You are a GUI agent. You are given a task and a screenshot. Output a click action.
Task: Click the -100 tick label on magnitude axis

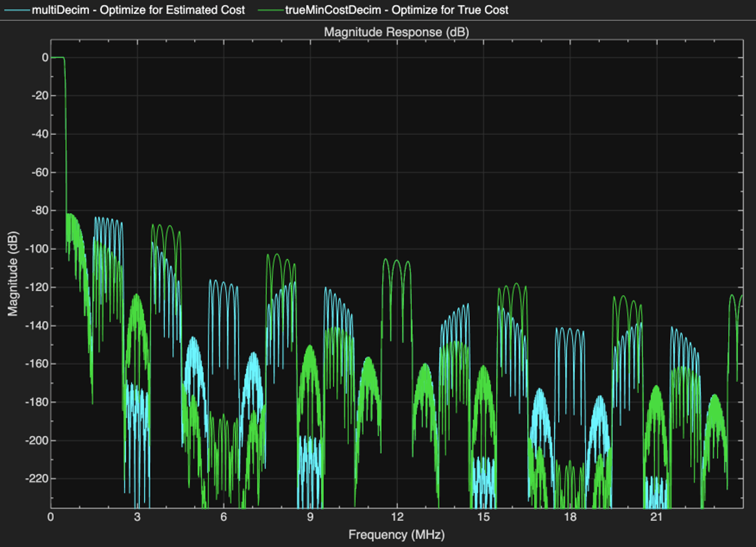(x=37, y=249)
